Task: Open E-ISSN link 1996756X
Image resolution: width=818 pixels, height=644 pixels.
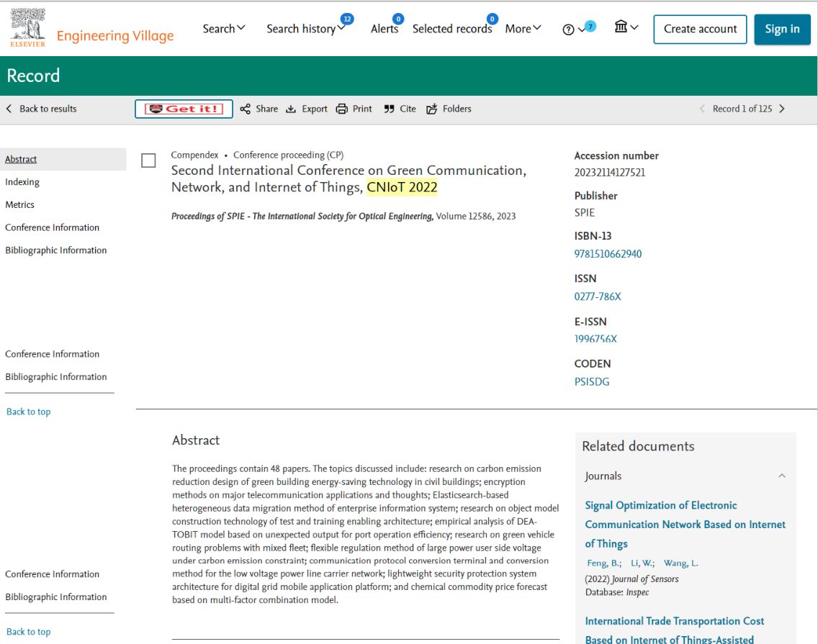Action: [595, 339]
